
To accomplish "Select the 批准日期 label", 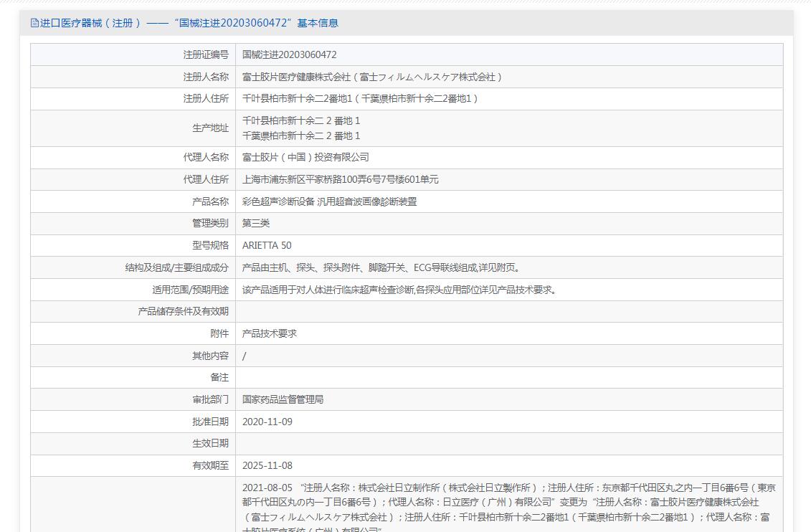I will (x=211, y=422).
